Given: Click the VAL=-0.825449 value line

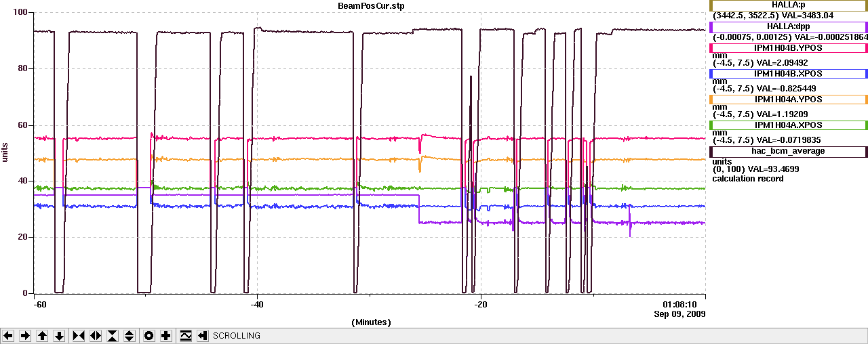Looking at the screenshot, I should coord(764,89).
